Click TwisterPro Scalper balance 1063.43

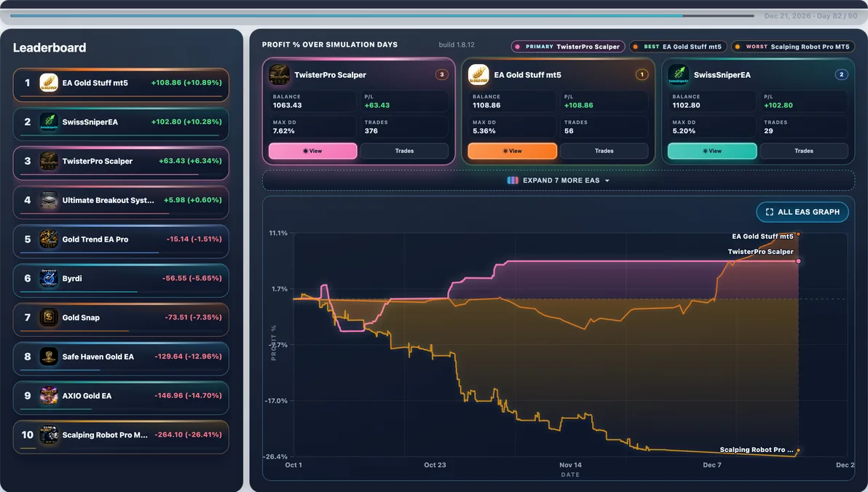pos(288,105)
